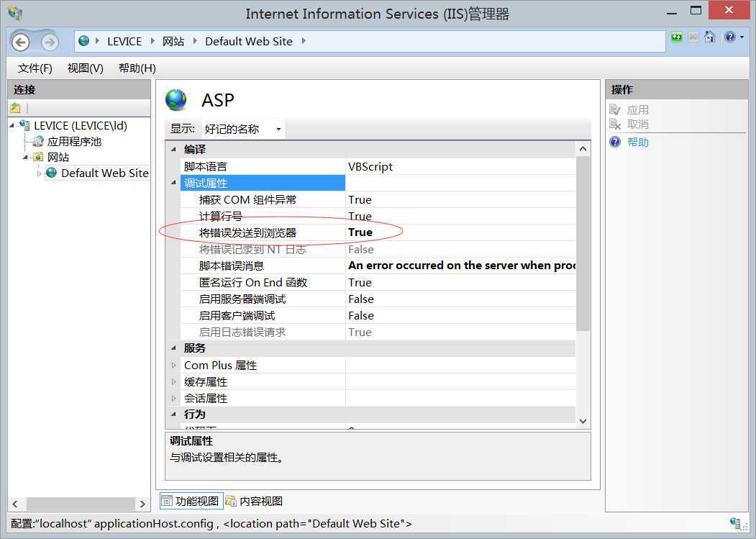Open the 文件(F) menu
The width and height of the screenshot is (756, 539).
tap(35, 68)
